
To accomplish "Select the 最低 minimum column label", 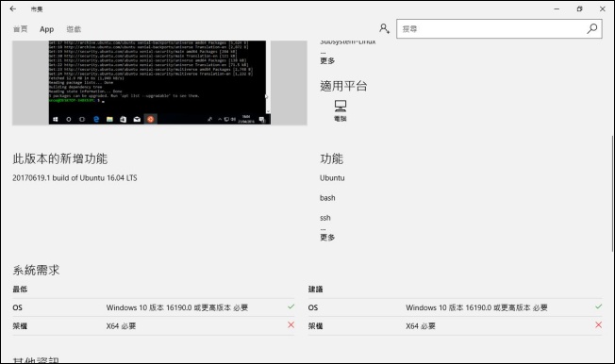I will coord(20,290).
